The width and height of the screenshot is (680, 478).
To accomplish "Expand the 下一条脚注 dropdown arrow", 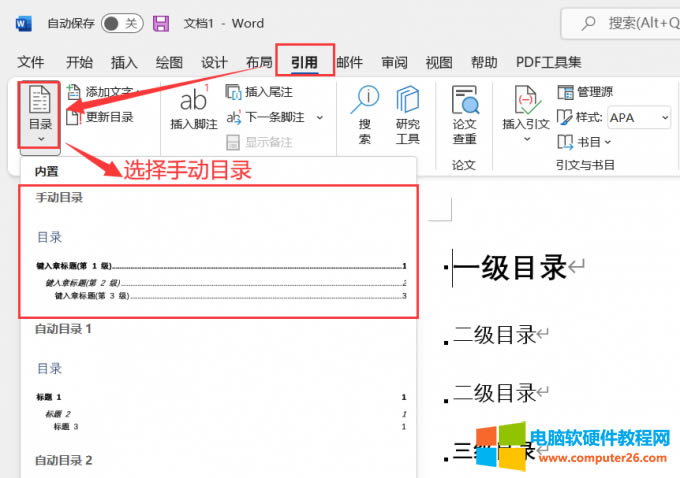I will click(x=311, y=117).
